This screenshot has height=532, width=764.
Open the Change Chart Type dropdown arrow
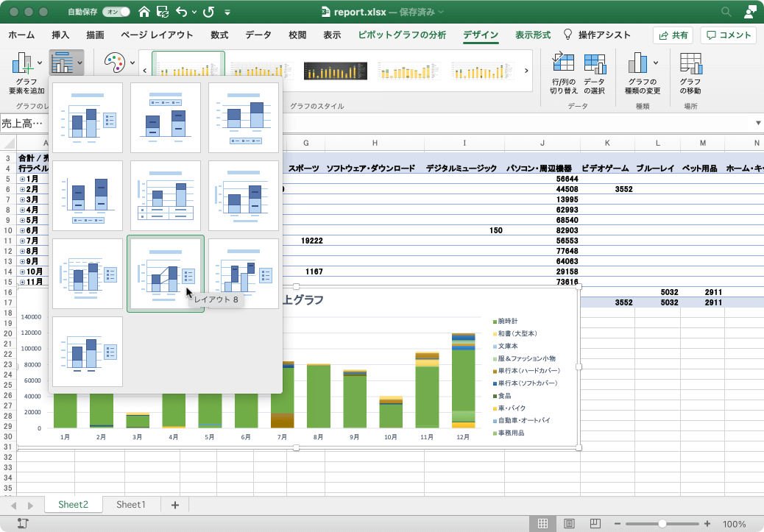coord(656,63)
